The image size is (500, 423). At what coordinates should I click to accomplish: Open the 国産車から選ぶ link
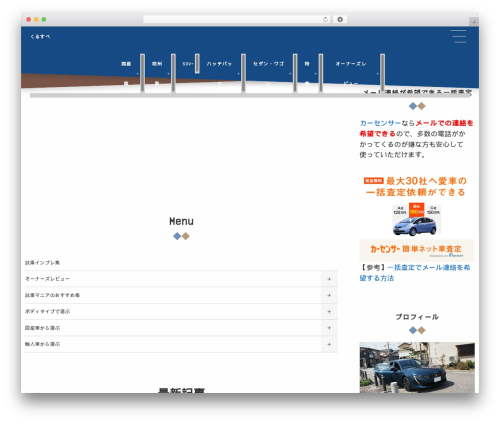(x=42, y=328)
